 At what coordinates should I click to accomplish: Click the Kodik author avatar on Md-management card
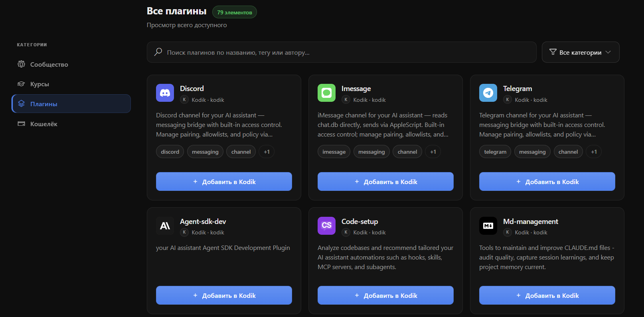pyautogui.click(x=508, y=232)
